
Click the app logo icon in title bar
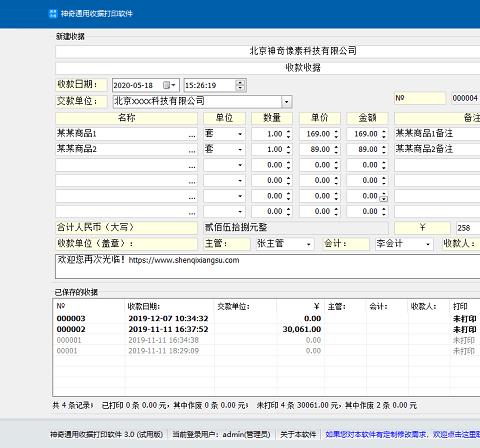(53, 13)
